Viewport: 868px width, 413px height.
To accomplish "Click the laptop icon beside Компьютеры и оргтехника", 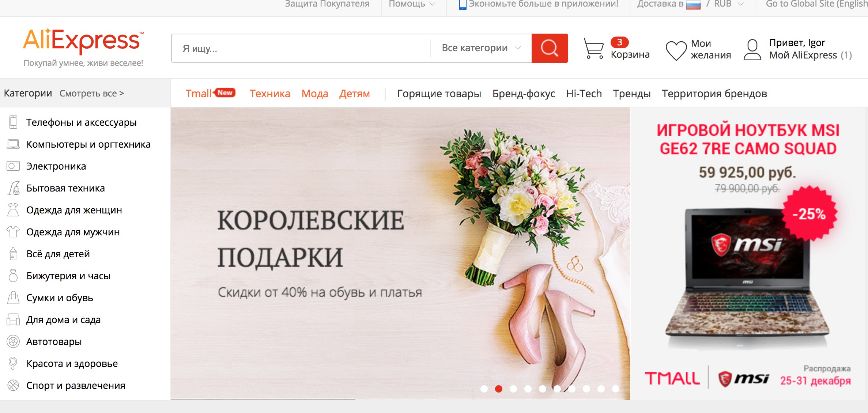I will [x=13, y=144].
